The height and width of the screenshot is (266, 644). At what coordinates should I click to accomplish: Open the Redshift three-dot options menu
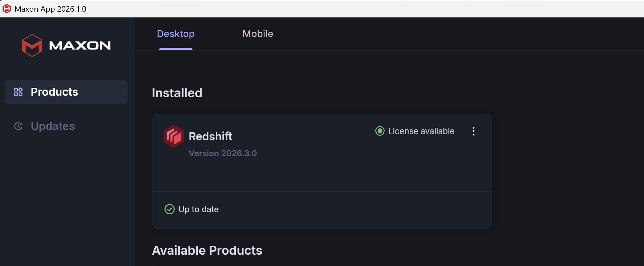coord(474,131)
